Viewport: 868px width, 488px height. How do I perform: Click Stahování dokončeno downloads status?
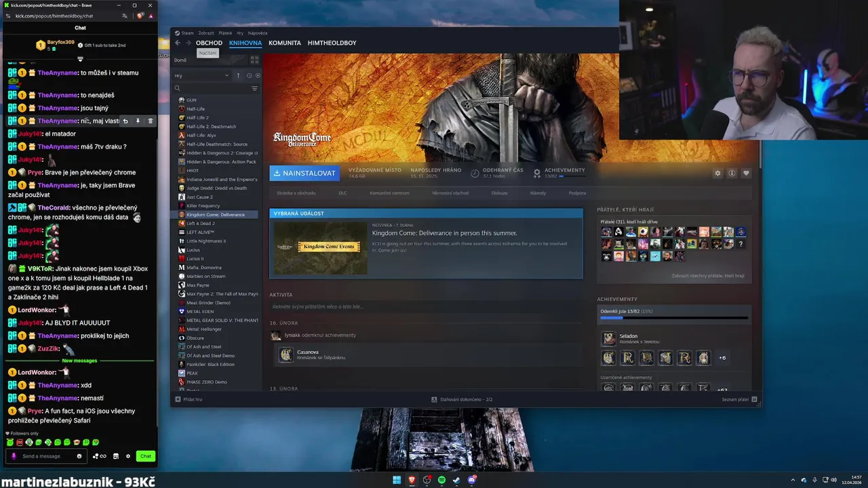[462, 399]
